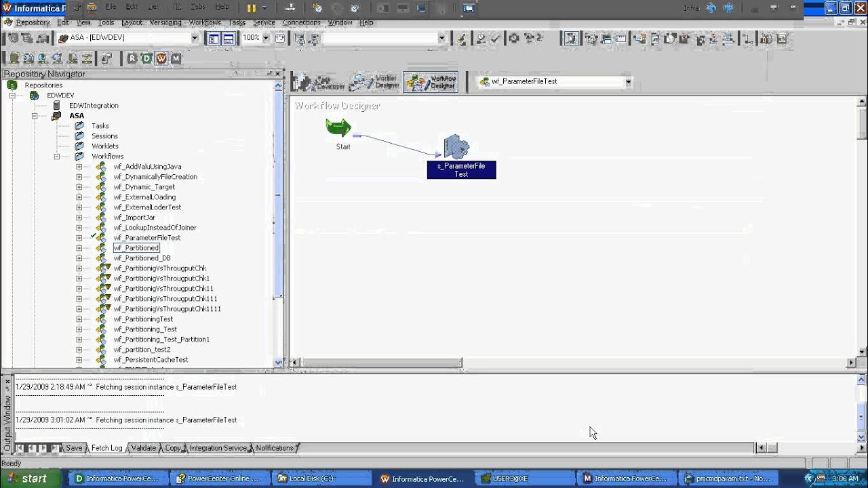Open the 100% zoom dropdown
Screen dimensions: 868x488
[x=266, y=38]
